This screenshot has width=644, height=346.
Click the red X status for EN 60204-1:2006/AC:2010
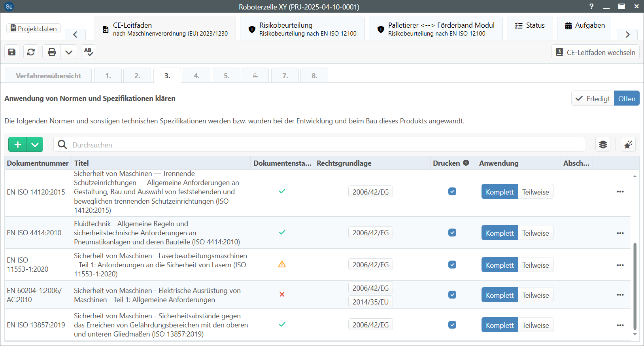282,295
